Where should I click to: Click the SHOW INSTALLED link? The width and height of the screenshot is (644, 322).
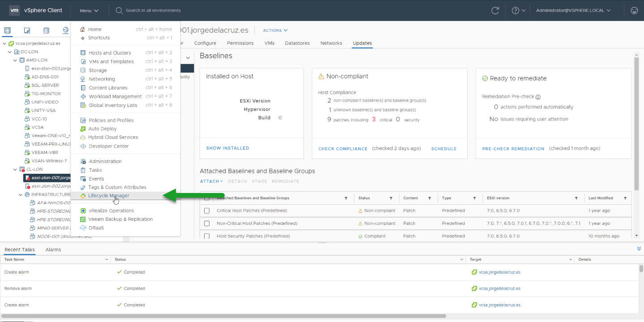(228, 148)
